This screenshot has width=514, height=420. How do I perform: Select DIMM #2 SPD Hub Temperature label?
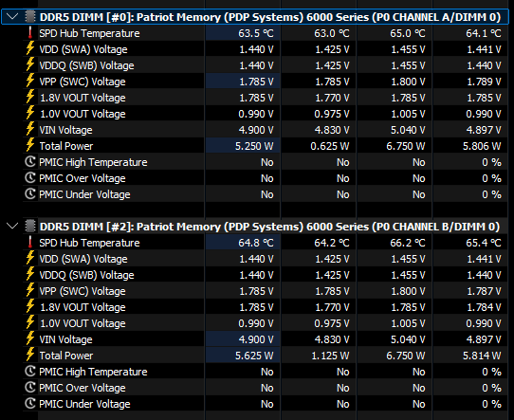89,243
